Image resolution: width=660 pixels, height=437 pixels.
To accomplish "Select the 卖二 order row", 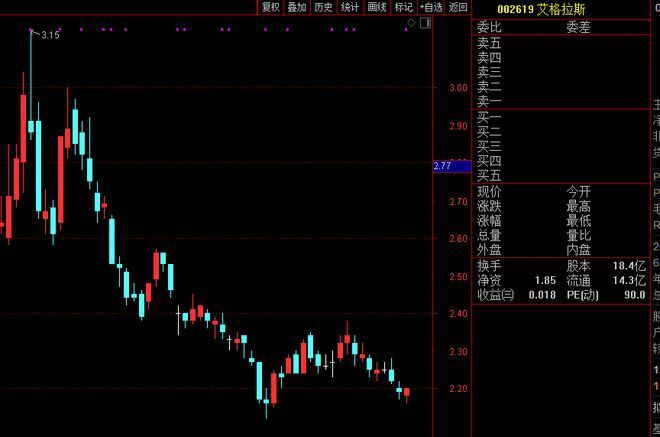I will (561, 87).
